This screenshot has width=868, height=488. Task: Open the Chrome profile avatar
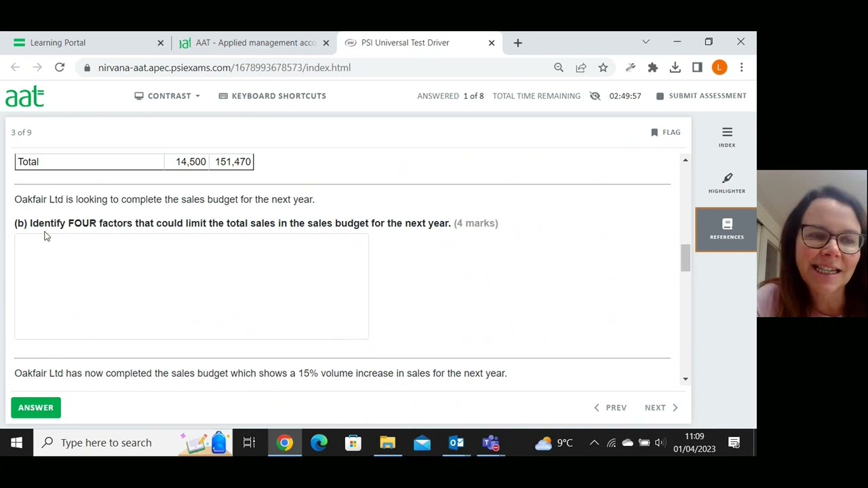[719, 67]
